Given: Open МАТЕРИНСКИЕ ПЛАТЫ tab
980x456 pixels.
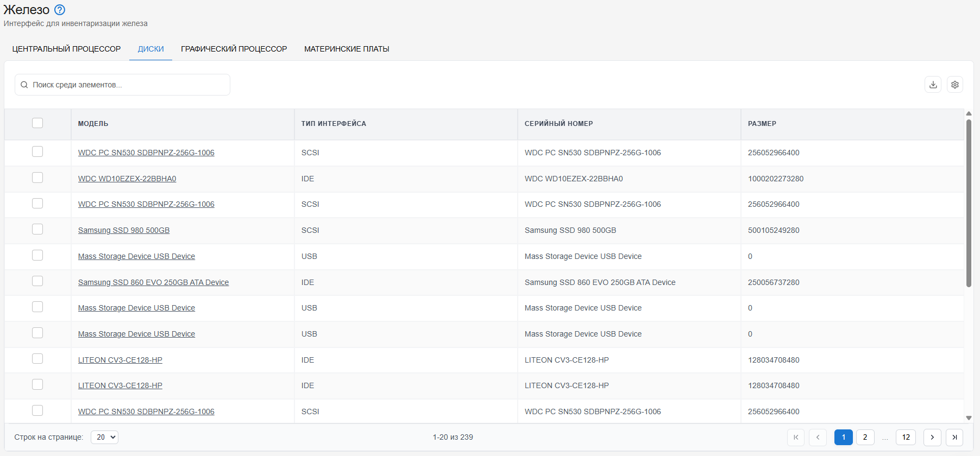Looking at the screenshot, I should pyautogui.click(x=347, y=49).
